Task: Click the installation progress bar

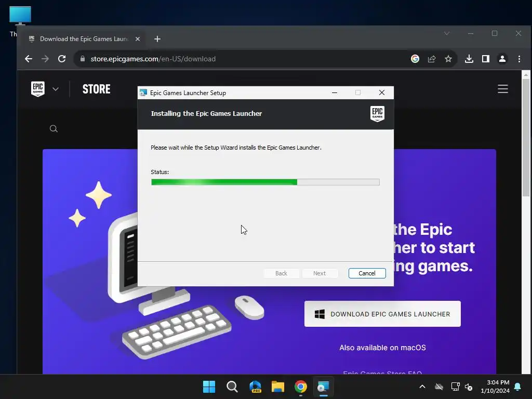Action: point(265,182)
